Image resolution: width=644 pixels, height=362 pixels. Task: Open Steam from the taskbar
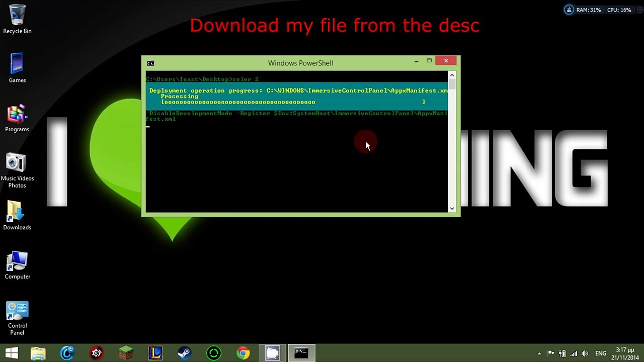184,353
